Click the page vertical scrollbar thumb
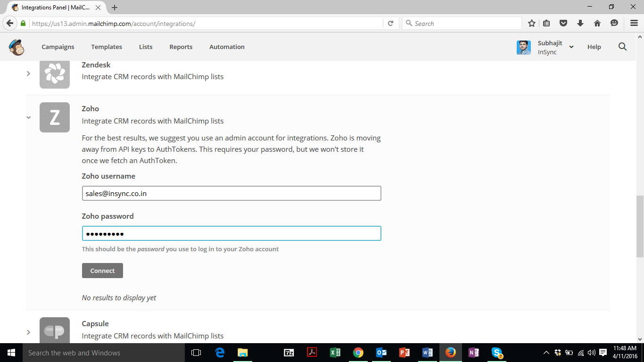 click(x=640, y=226)
